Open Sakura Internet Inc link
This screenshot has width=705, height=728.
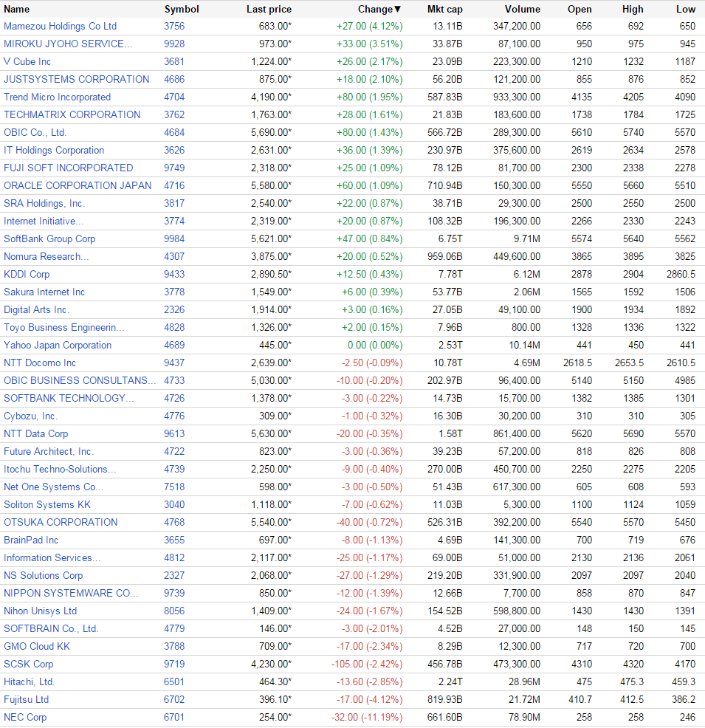point(44,292)
